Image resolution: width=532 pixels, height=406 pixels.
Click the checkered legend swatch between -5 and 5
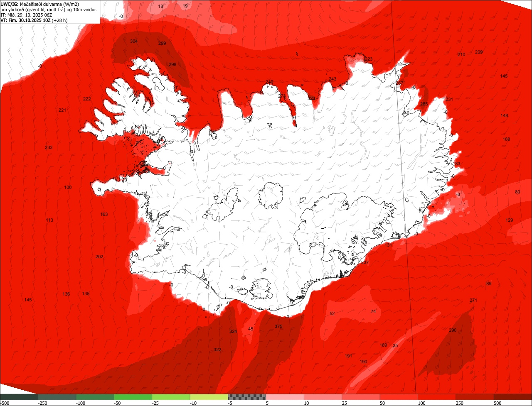point(247,397)
